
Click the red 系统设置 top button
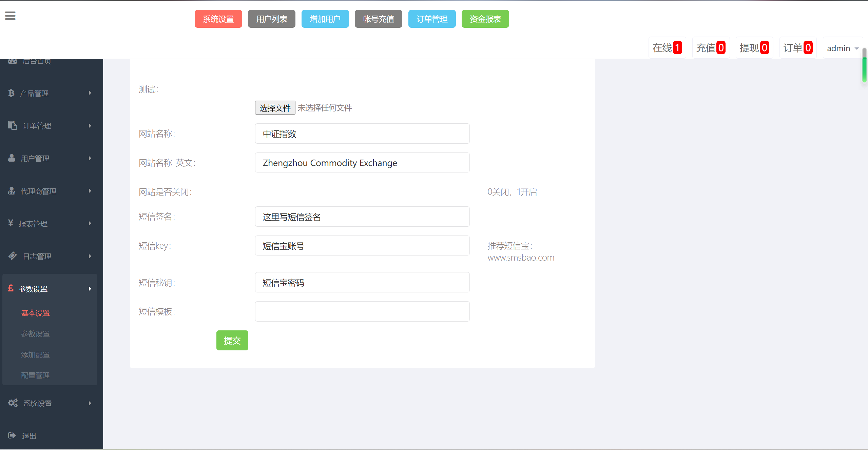pos(218,19)
